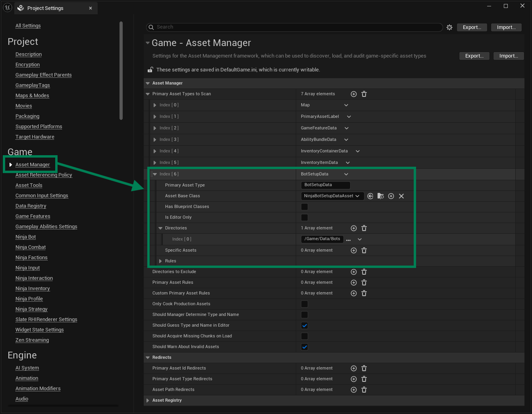Toggle Is Editor Only checkbox

click(305, 218)
